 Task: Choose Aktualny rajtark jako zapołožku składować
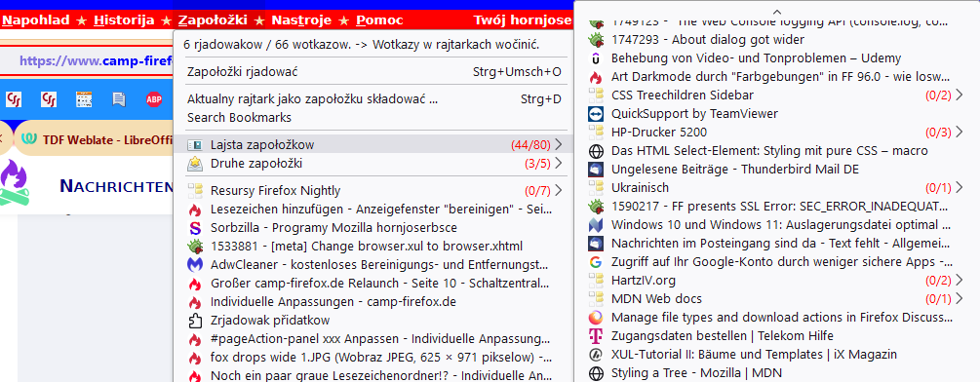(x=373, y=99)
